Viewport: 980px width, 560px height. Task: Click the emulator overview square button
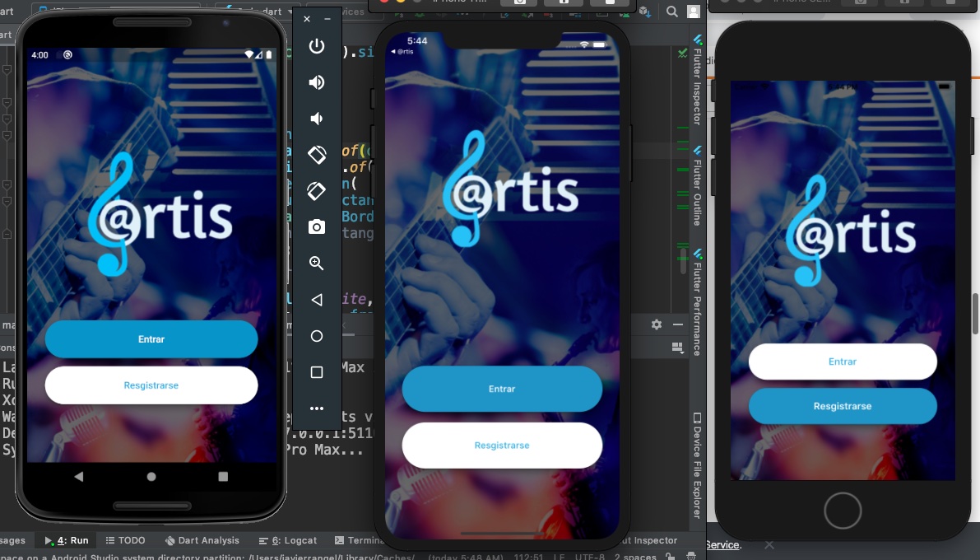click(x=317, y=372)
